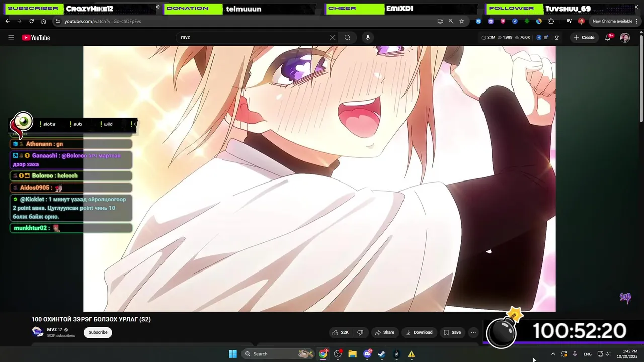
Task: Submit search with magnifier button
Action: [x=347, y=37]
